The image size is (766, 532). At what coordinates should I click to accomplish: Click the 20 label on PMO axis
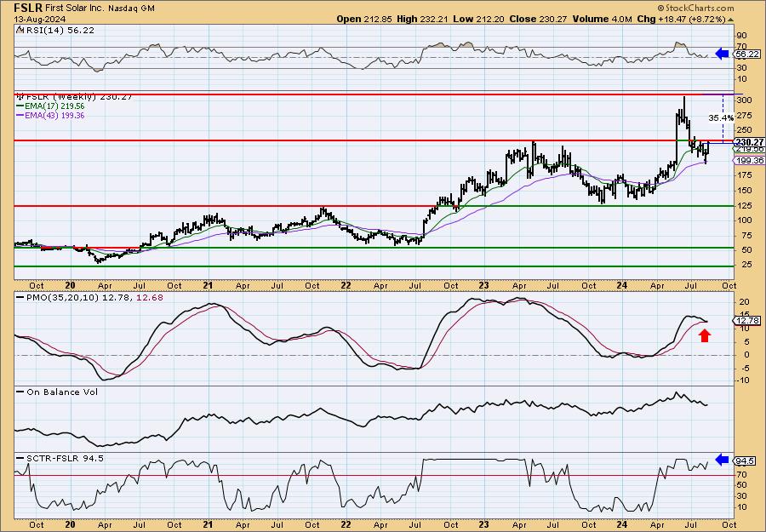click(743, 302)
